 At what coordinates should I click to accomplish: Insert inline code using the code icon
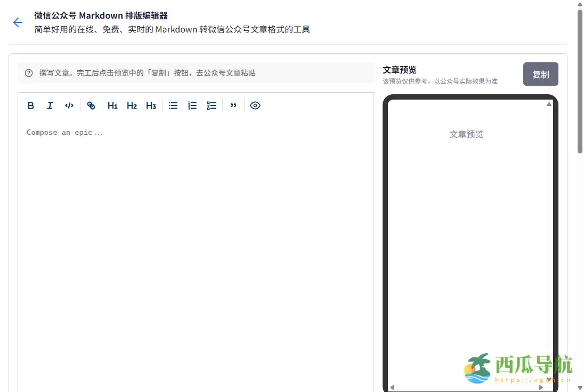tap(69, 105)
